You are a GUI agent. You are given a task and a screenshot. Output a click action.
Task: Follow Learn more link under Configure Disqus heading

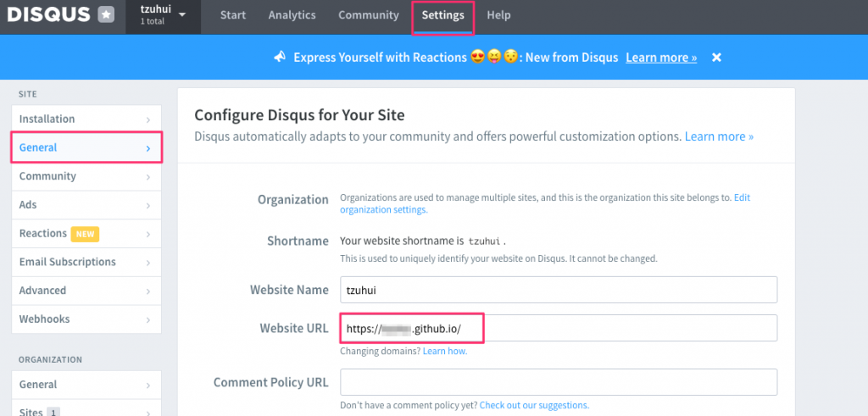tap(719, 136)
